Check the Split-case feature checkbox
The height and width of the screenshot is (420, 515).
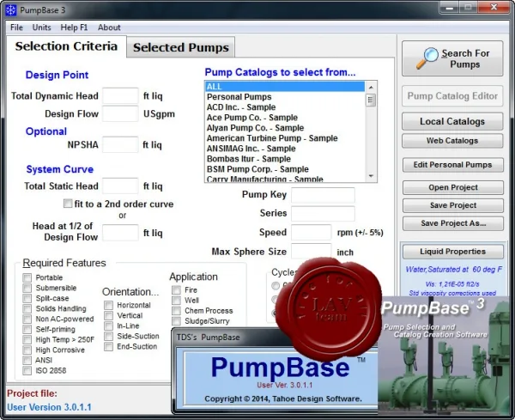(27, 298)
